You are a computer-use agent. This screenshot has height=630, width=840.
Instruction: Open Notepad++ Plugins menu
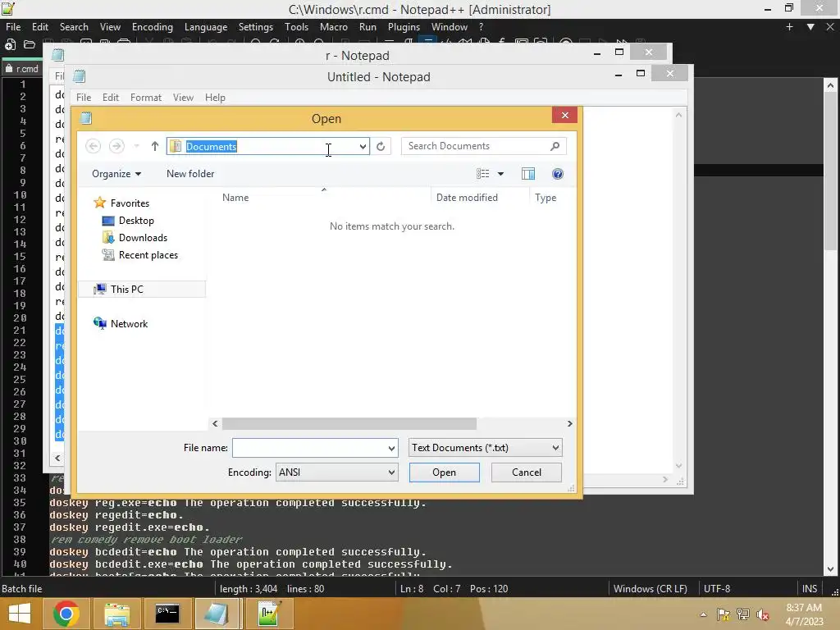[404, 27]
